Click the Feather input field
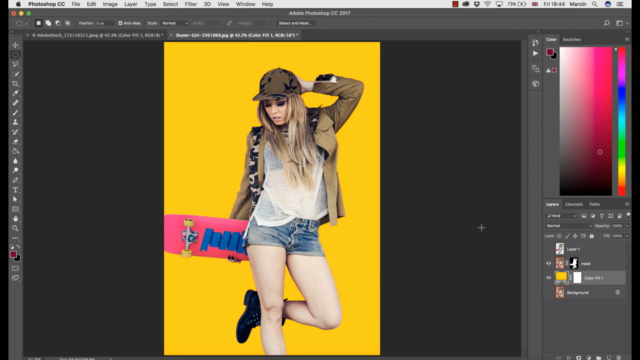 [104, 23]
